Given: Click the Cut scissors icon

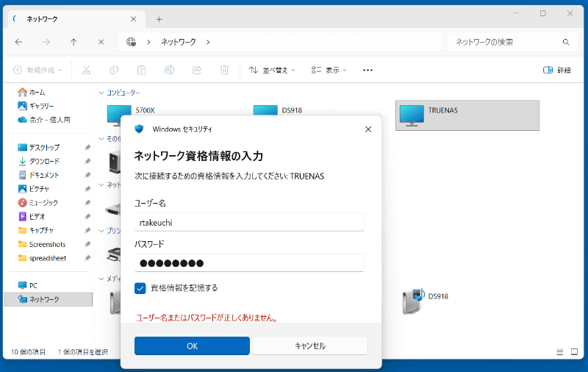Looking at the screenshot, I should [x=87, y=70].
